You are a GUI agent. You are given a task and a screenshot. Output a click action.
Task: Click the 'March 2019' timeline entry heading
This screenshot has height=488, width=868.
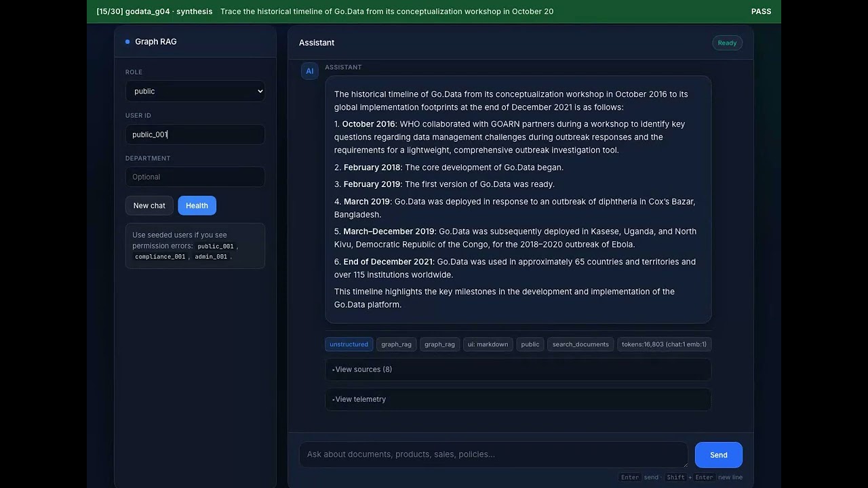point(366,201)
